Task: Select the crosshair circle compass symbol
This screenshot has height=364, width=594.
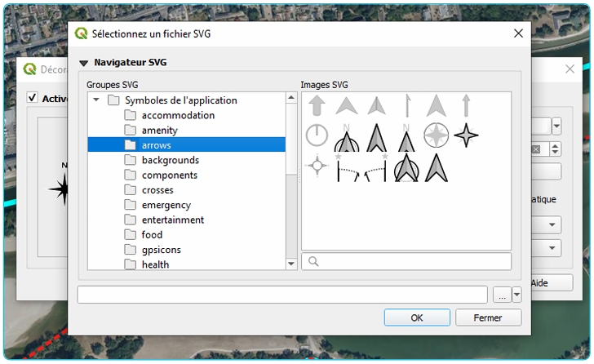Action: point(317,166)
